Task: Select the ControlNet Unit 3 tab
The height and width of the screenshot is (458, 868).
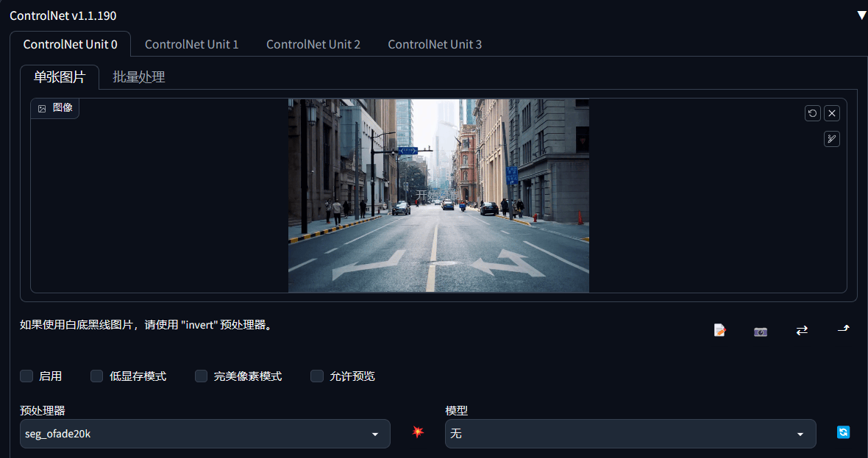Action: coord(435,44)
